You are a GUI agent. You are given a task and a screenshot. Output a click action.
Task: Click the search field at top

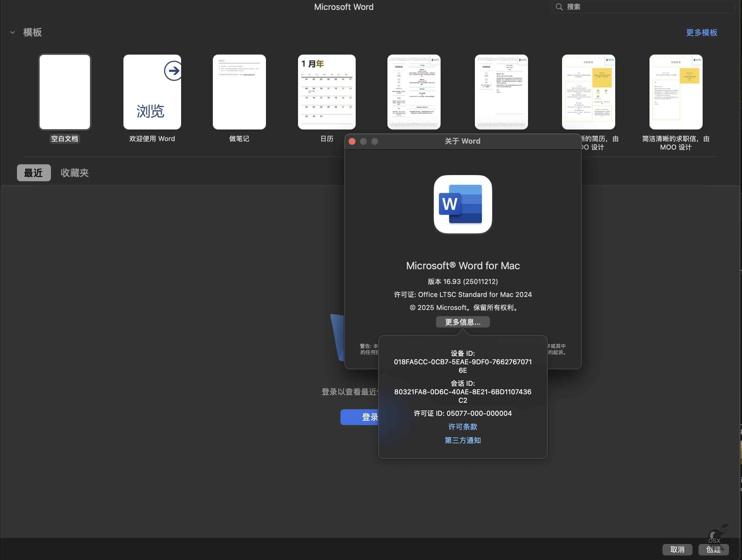click(x=644, y=7)
